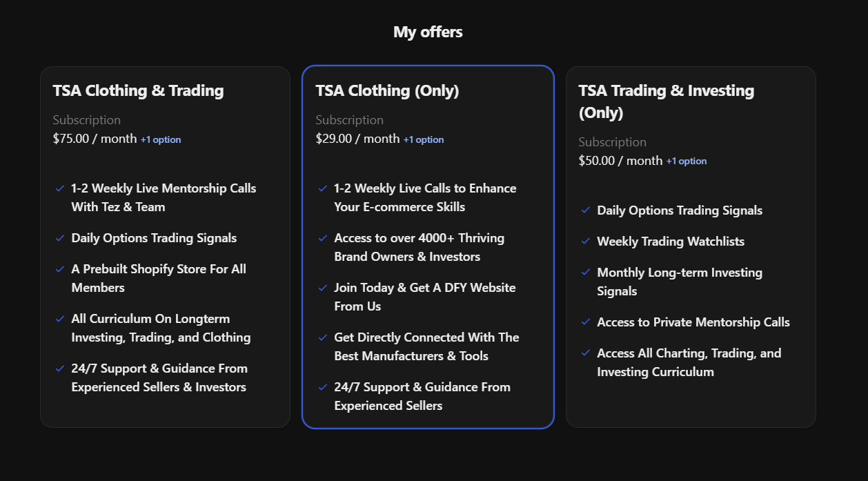Click the checkmark next to Monthly Long-term Investing Signals
Image resolution: width=868 pixels, height=481 pixels.
584,273
